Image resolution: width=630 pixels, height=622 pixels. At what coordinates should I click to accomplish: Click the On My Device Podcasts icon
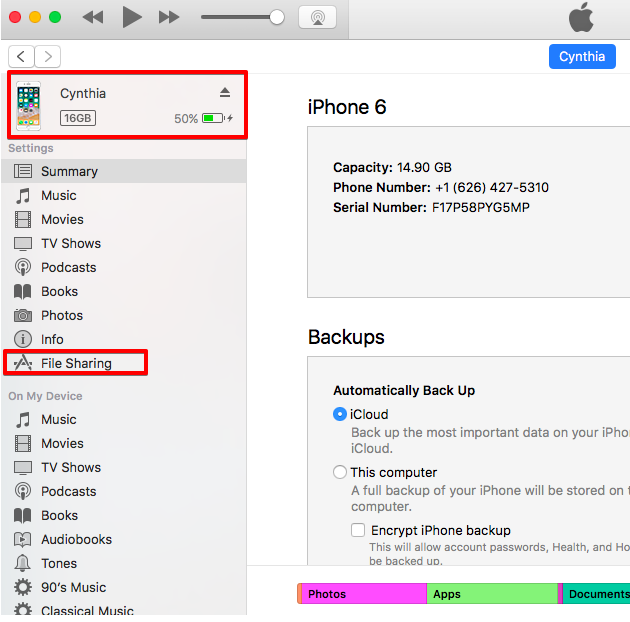[23, 491]
